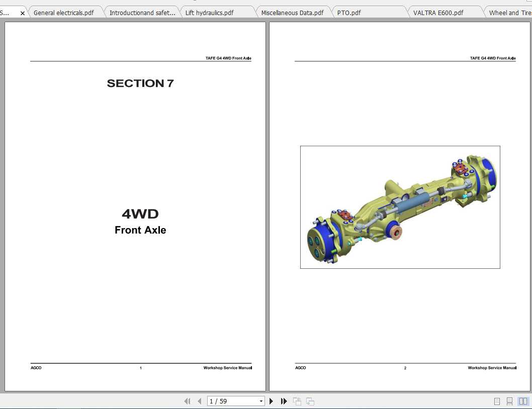
Task: Click AGCO in the page 2 footer
Action: click(301, 368)
